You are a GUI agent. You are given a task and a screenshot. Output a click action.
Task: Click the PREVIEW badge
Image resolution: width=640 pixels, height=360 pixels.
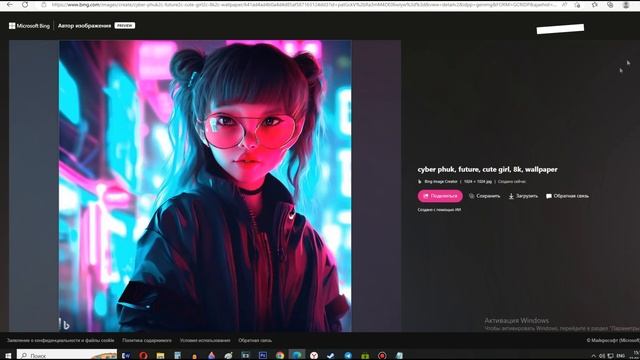[x=124, y=25]
